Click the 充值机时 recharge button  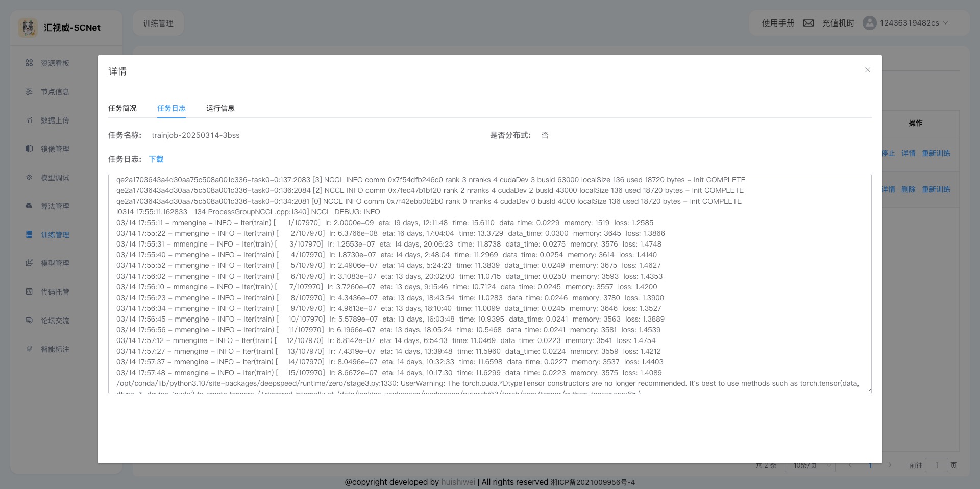838,23
